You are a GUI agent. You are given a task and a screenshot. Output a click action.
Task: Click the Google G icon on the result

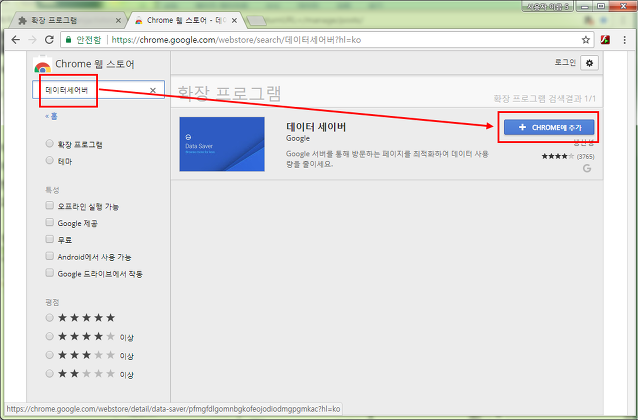(587, 168)
